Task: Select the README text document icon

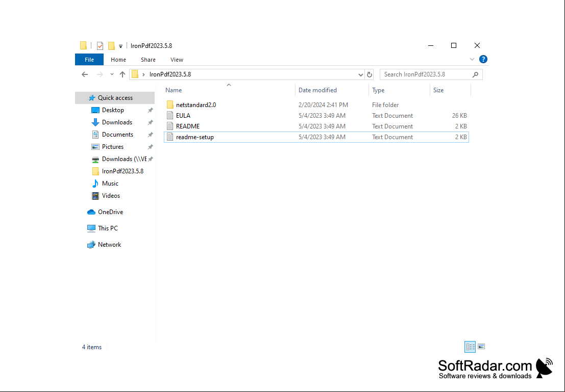Action: 170,126
